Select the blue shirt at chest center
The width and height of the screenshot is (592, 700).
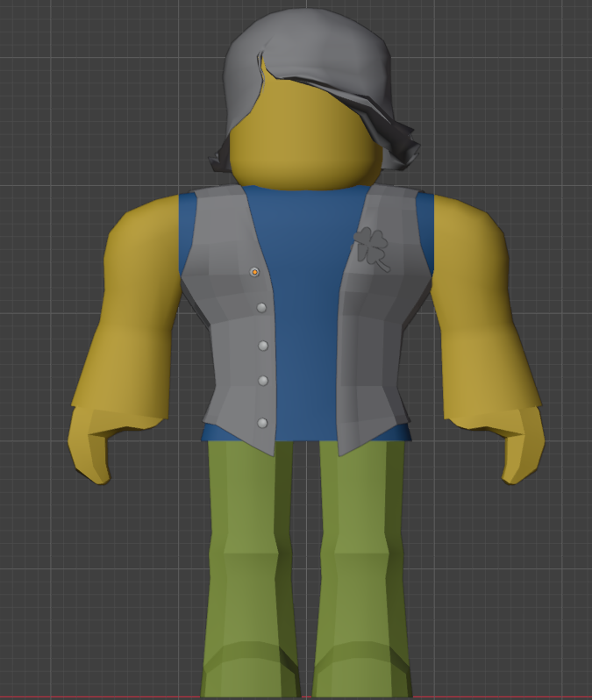(x=308, y=312)
